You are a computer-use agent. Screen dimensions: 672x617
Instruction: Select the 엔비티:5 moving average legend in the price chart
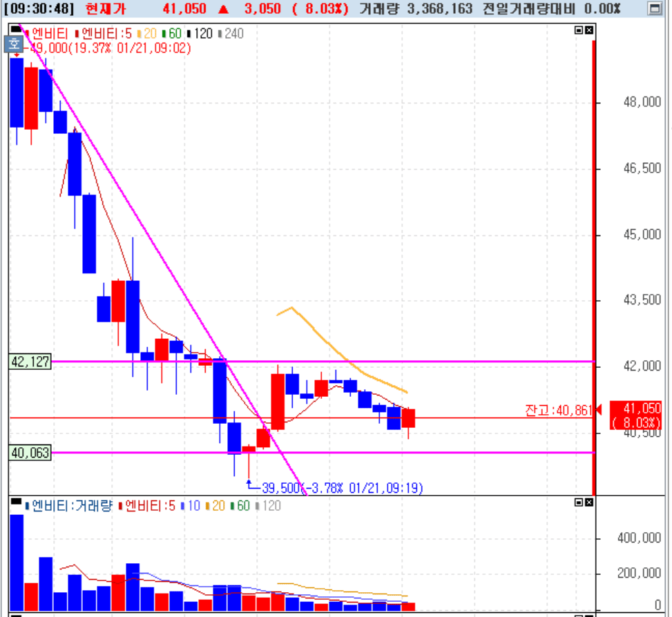[x=104, y=34]
